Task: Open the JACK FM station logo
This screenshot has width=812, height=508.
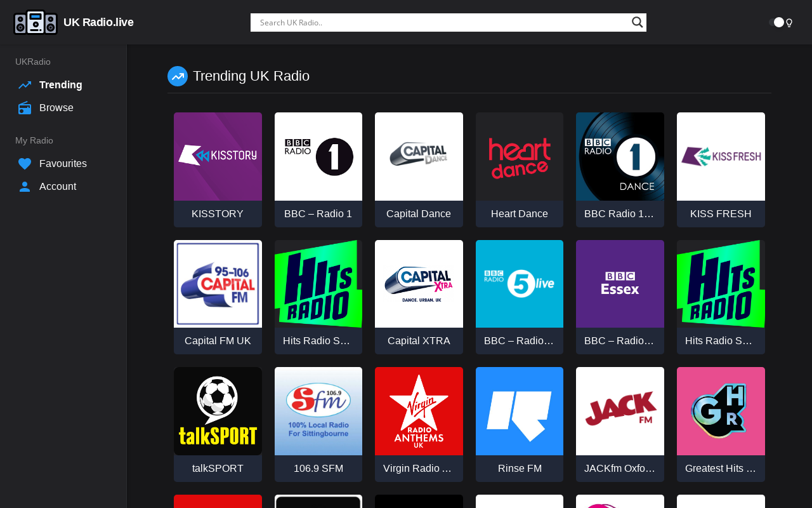Action: [x=620, y=411]
